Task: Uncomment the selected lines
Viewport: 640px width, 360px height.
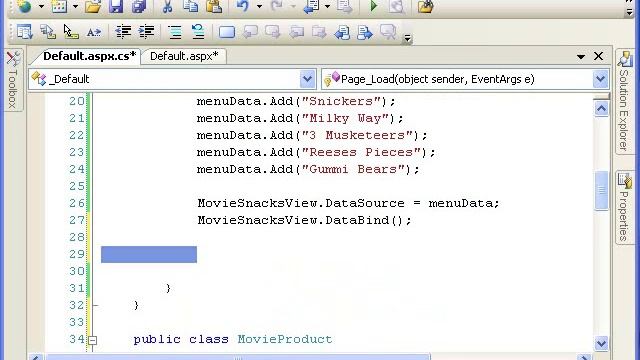Action: (198, 32)
